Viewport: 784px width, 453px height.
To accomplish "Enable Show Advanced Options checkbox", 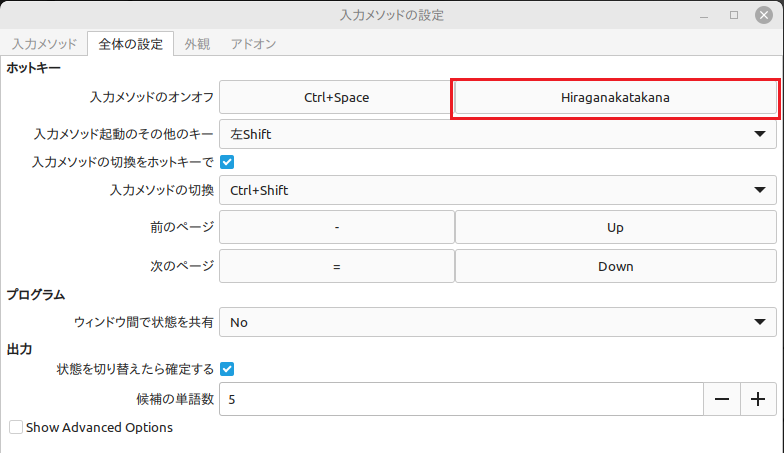I will tap(16, 427).
